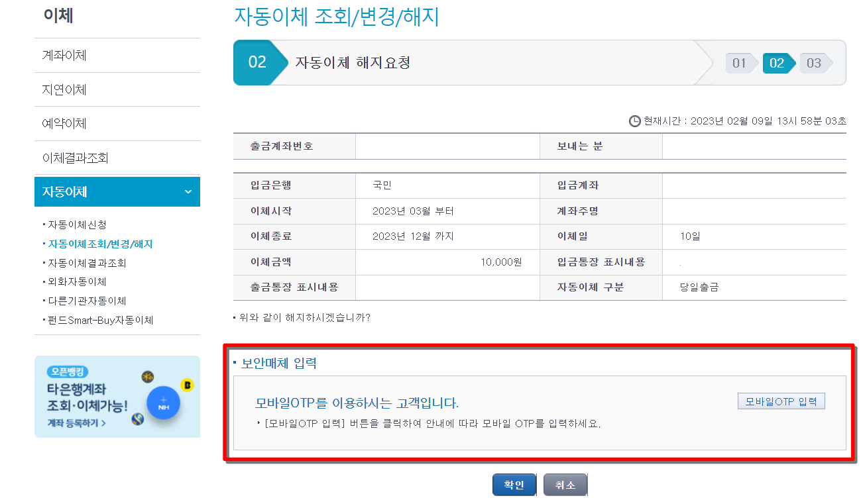
Task: Click the blue 확인 confirm button
Action: point(514,484)
